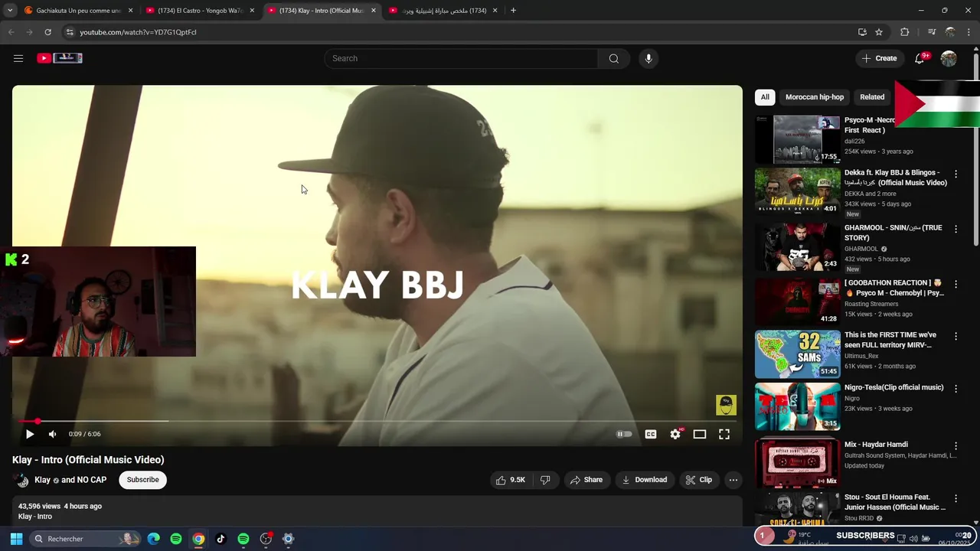Select the All filter chip
Viewport: 980px width, 551px height.
[x=765, y=97]
